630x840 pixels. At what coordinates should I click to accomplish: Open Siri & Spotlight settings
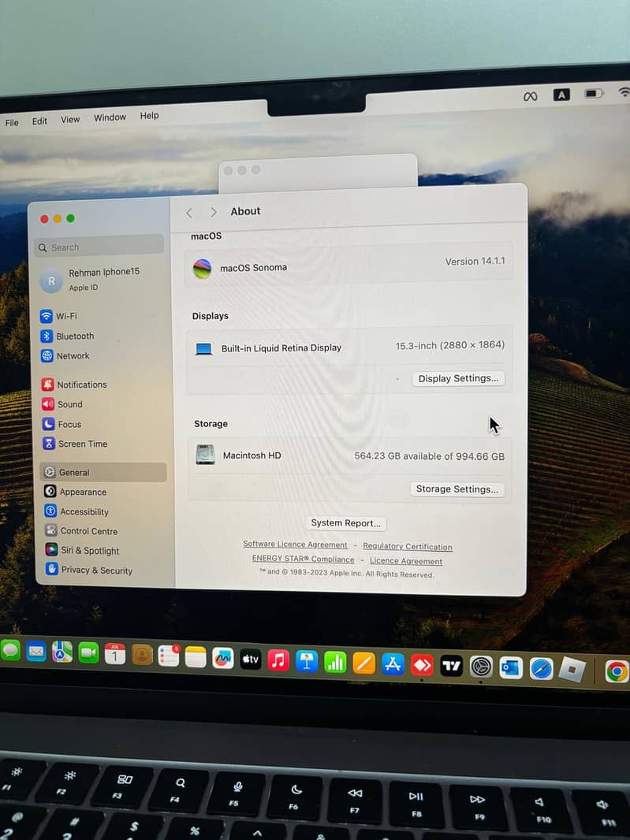(83, 550)
